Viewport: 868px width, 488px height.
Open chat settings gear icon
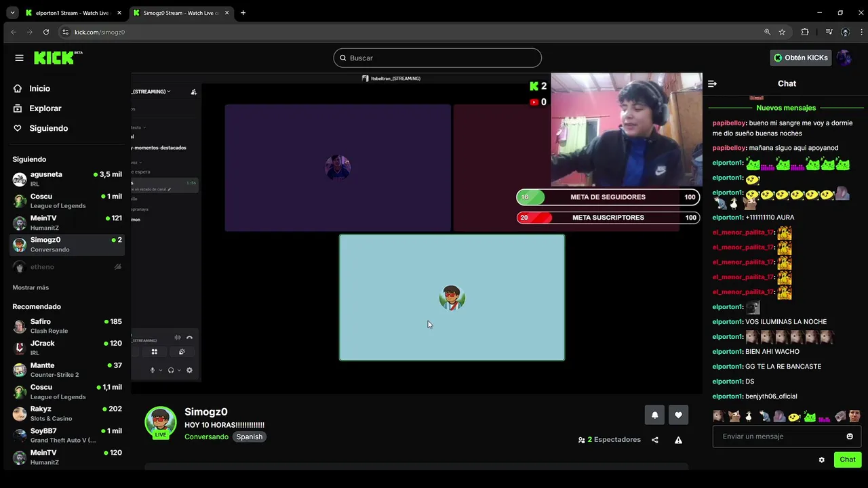pos(821,460)
